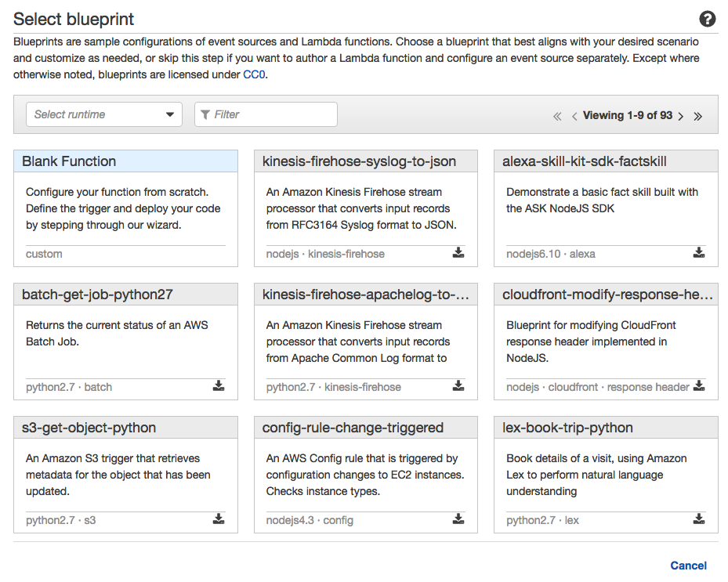This screenshot has height=582, width=728.
Task: Select s3-get-object-python blueprint title
Action: click(x=89, y=428)
